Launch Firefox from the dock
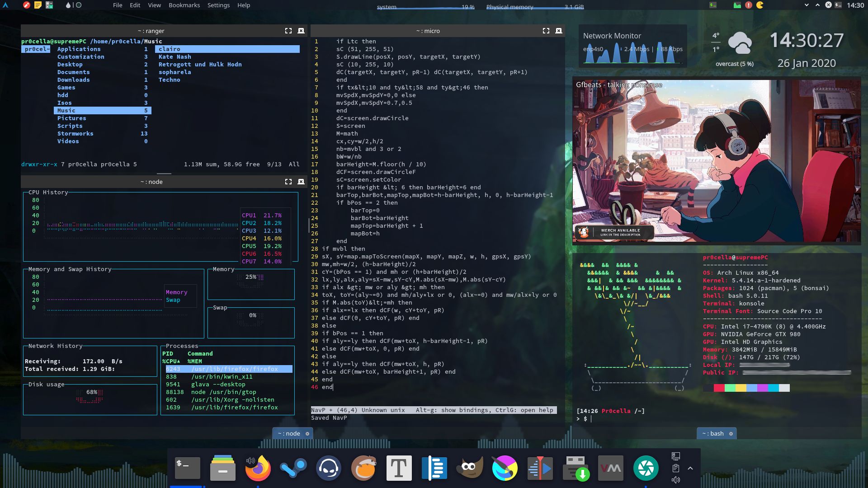 [258, 468]
